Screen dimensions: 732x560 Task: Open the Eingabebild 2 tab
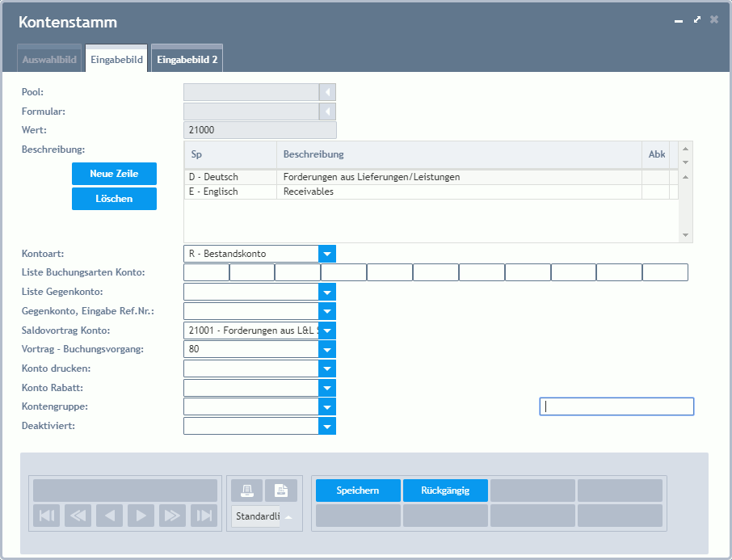click(187, 59)
